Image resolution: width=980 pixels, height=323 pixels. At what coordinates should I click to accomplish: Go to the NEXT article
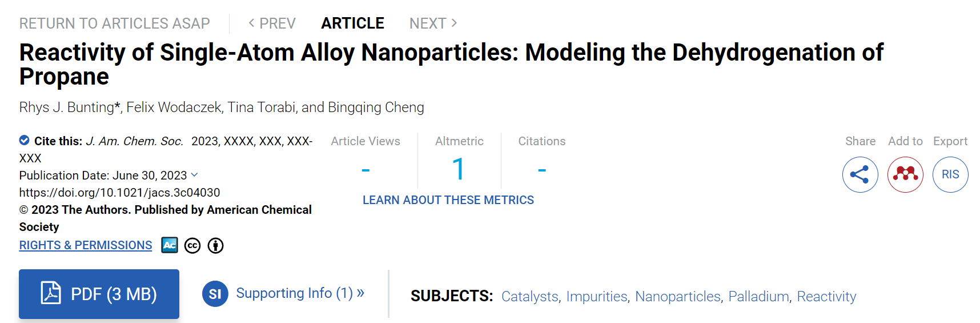point(433,23)
